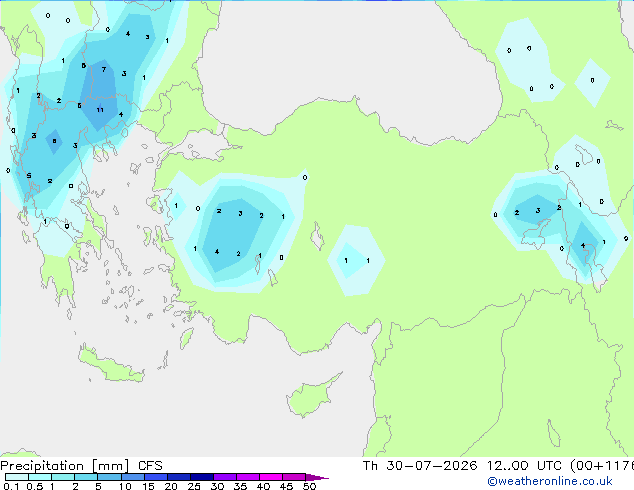The width and height of the screenshot is (634, 490).
Task: Click the 35–40 mm legend color swatch
Action: pyautogui.click(x=247, y=477)
